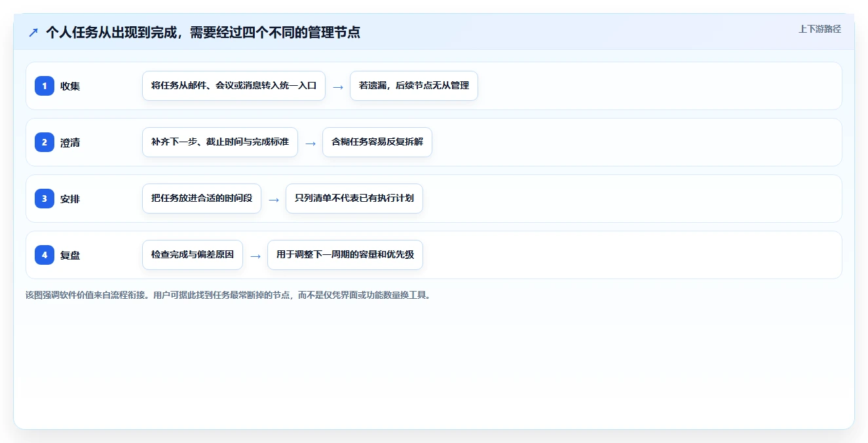Click the number 3 badge for 安排
This screenshot has width=868, height=443.
point(45,199)
